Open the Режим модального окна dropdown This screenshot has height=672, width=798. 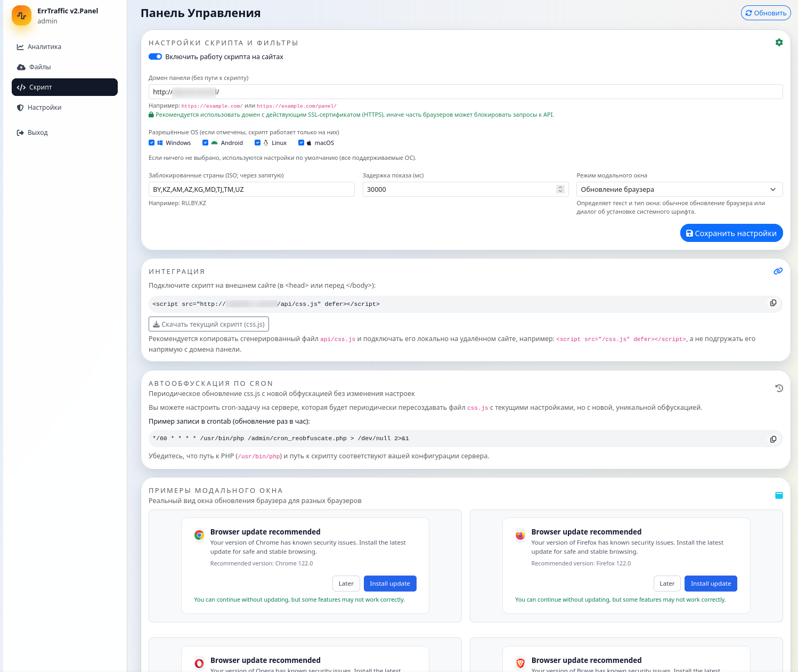click(x=680, y=189)
